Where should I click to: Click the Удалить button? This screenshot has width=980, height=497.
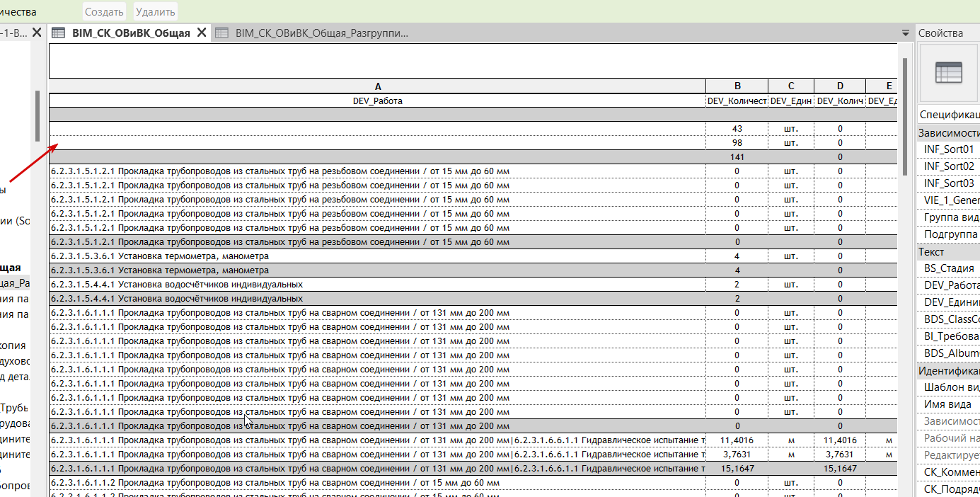[155, 12]
